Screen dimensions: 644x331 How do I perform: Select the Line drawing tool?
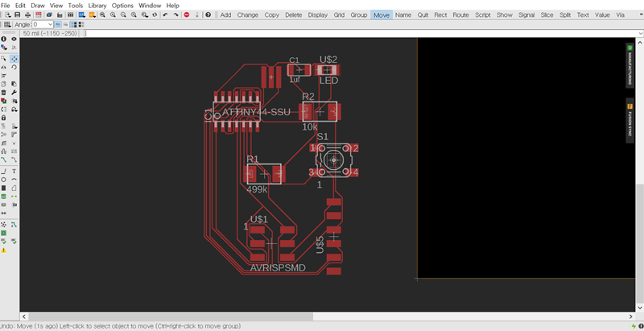tap(4, 172)
